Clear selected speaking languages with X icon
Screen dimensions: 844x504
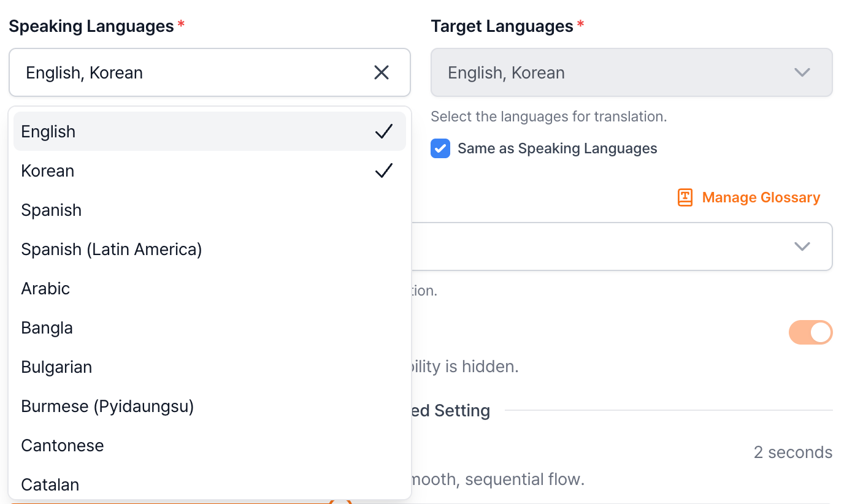tap(382, 73)
